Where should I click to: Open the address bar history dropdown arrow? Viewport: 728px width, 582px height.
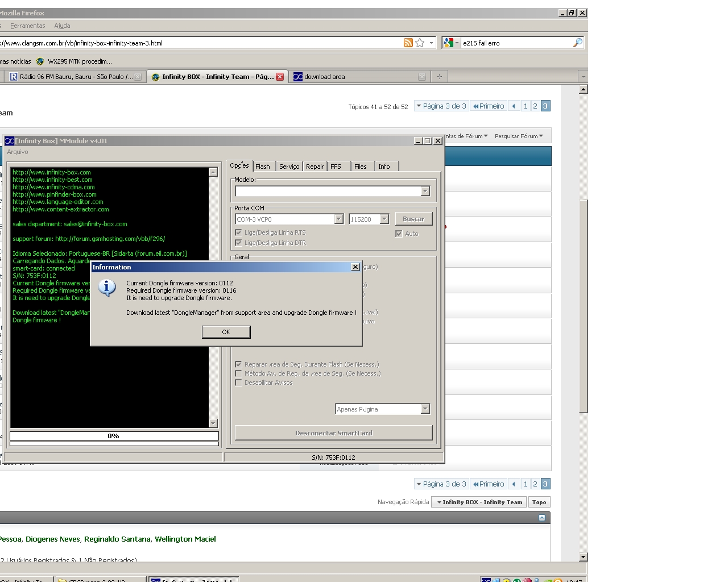coord(431,43)
